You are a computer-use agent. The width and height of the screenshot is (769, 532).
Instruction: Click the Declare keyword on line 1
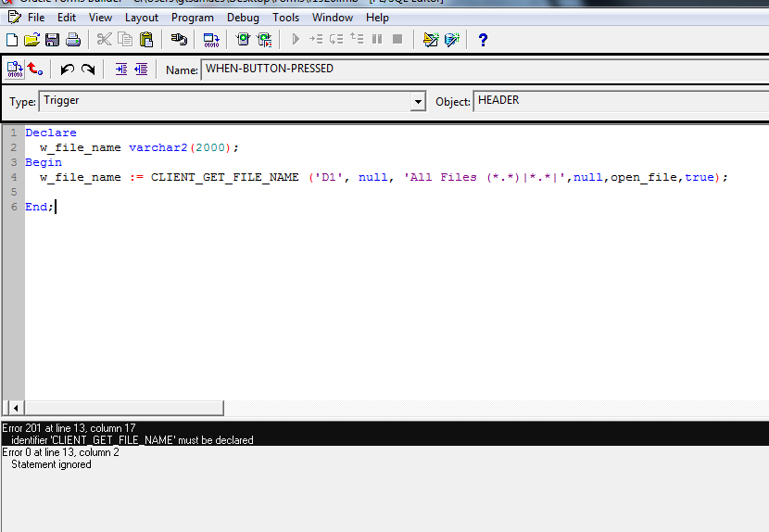coord(51,133)
